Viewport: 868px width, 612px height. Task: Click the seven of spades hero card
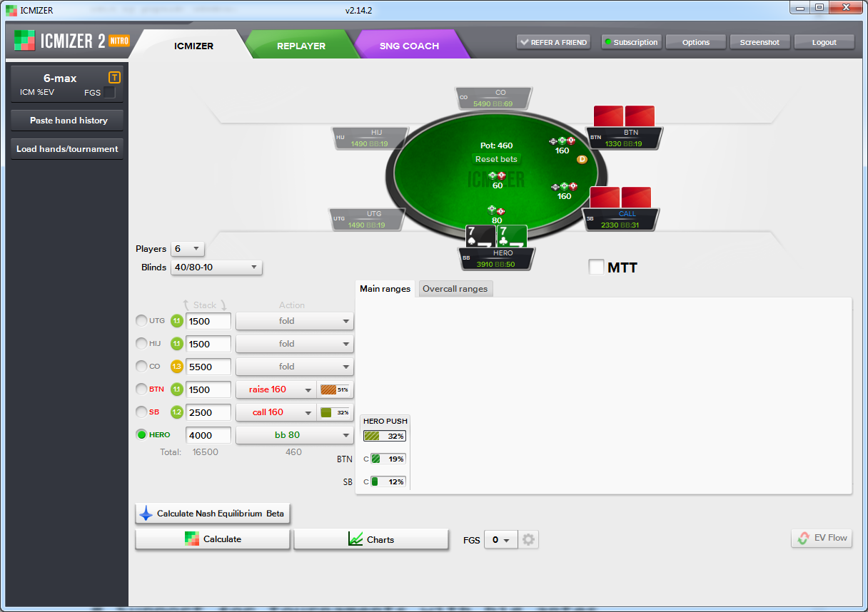point(480,236)
